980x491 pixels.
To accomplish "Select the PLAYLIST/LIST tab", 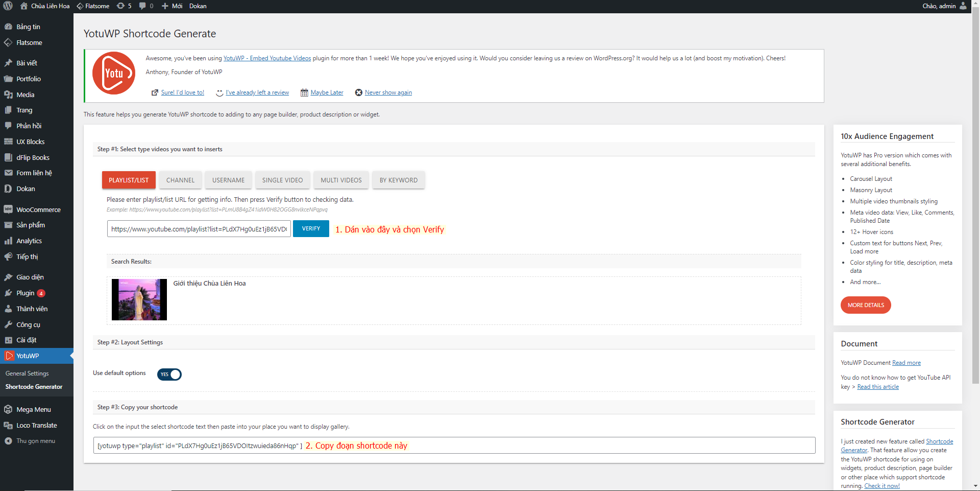I will tap(129, 180).
